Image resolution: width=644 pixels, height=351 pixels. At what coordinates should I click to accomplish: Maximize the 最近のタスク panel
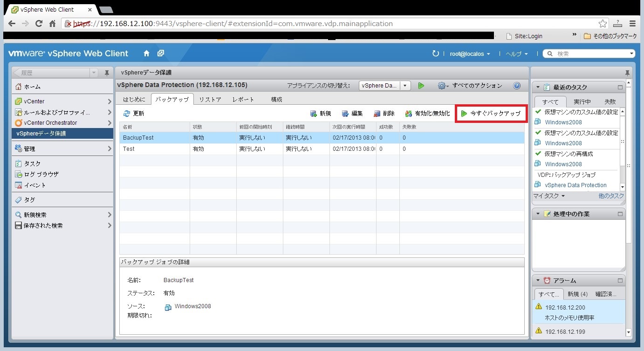click(x=620, y=87)
